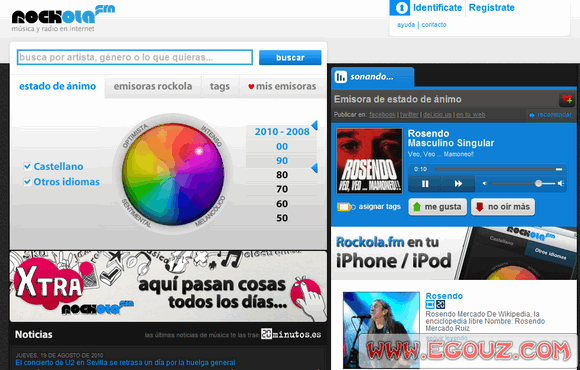
Task: Select the 80 decade
Action: pyautogui.click(x=282, y=175)
